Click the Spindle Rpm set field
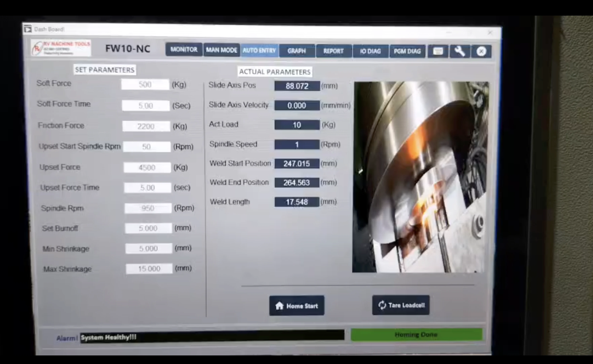593x364 pixels. (148, 208)
